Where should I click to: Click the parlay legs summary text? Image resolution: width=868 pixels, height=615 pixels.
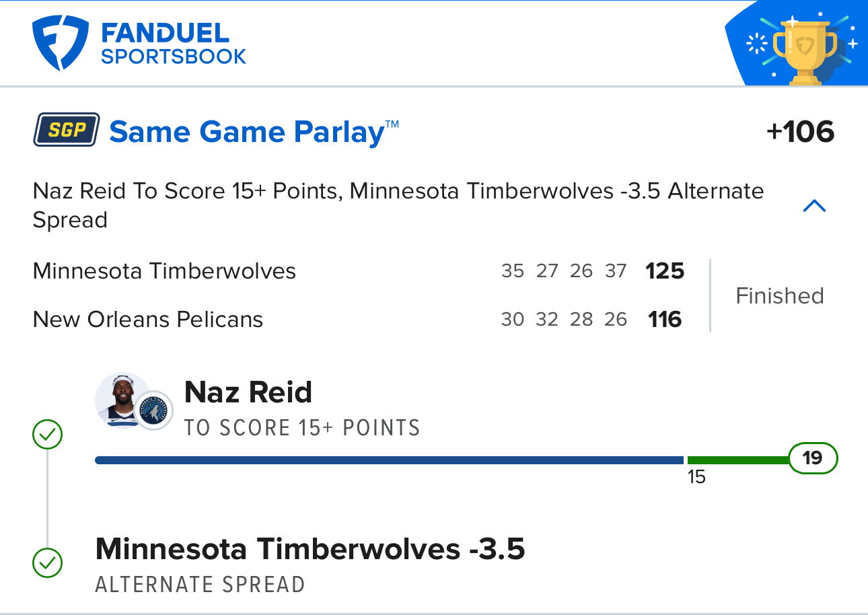click(398, 205)
